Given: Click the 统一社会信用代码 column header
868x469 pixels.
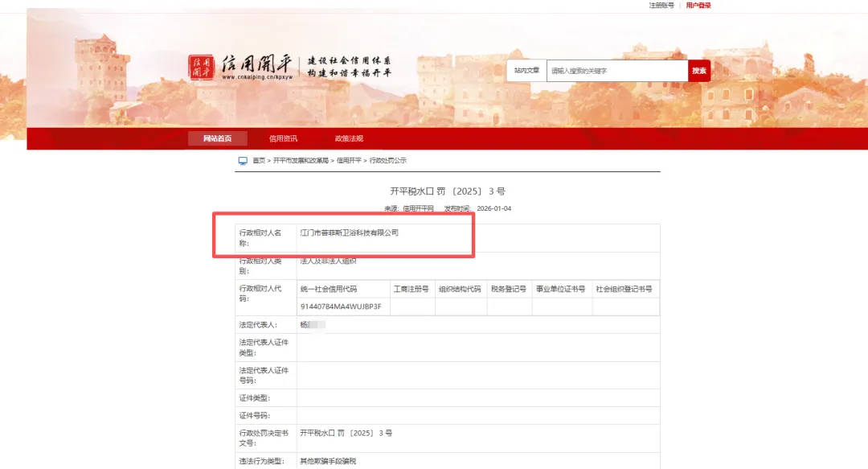Looking at the screenshot, I should click(x=329, y=290).
